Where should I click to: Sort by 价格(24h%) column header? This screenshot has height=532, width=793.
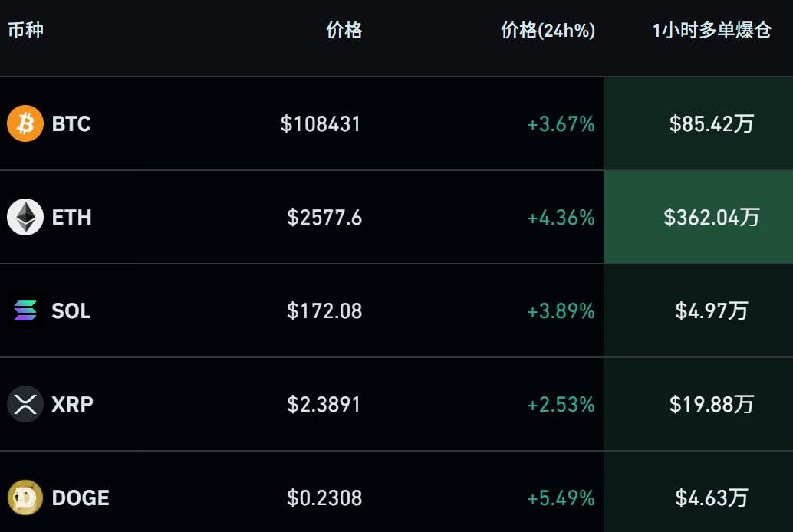(548, 31)
